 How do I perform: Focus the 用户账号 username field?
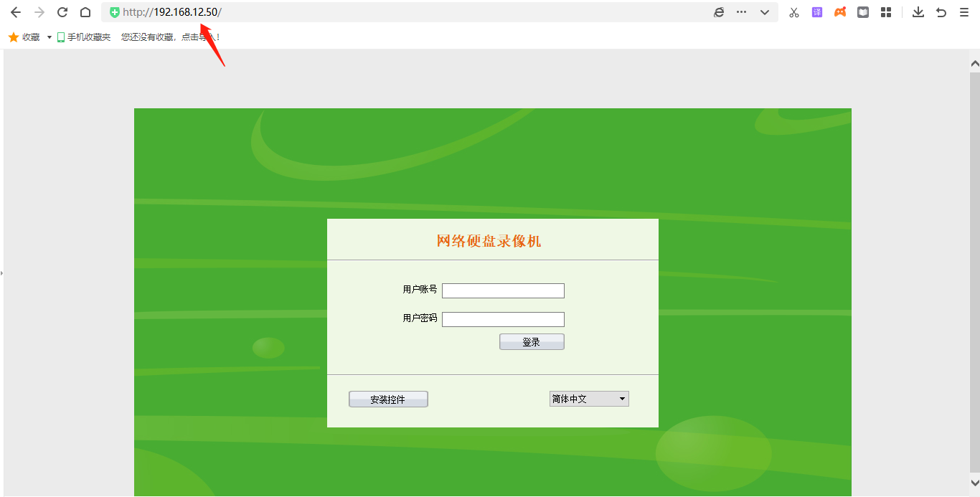pos(503,290)
